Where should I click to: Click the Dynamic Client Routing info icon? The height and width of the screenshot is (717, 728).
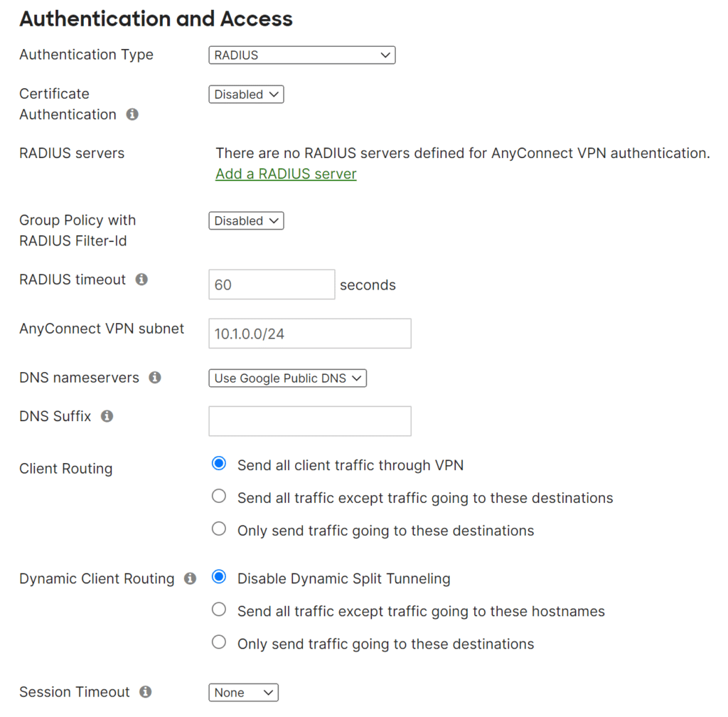tap(188, 578)
